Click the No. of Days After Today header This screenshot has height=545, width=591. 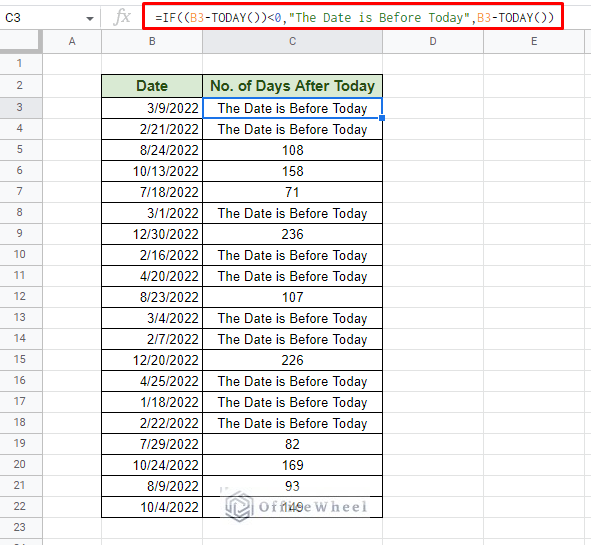[292, 86]
